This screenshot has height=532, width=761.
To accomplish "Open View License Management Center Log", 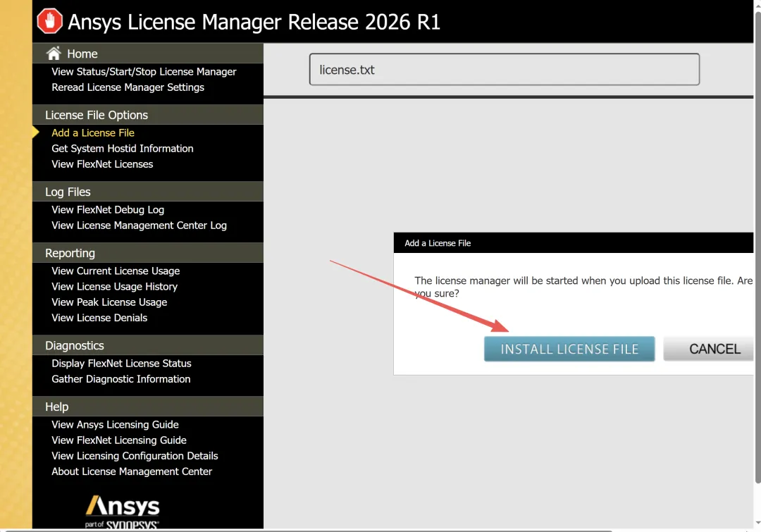I will [139, 225].
